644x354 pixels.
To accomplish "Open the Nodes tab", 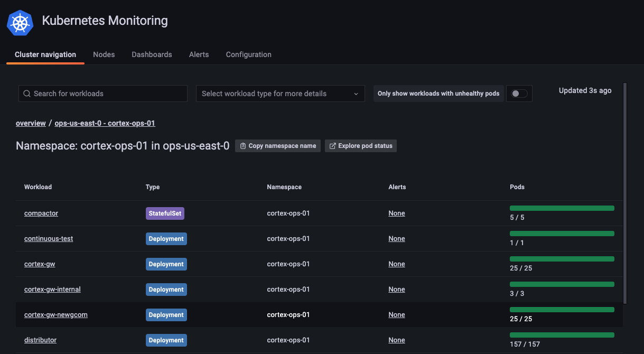I will [104, 54].
